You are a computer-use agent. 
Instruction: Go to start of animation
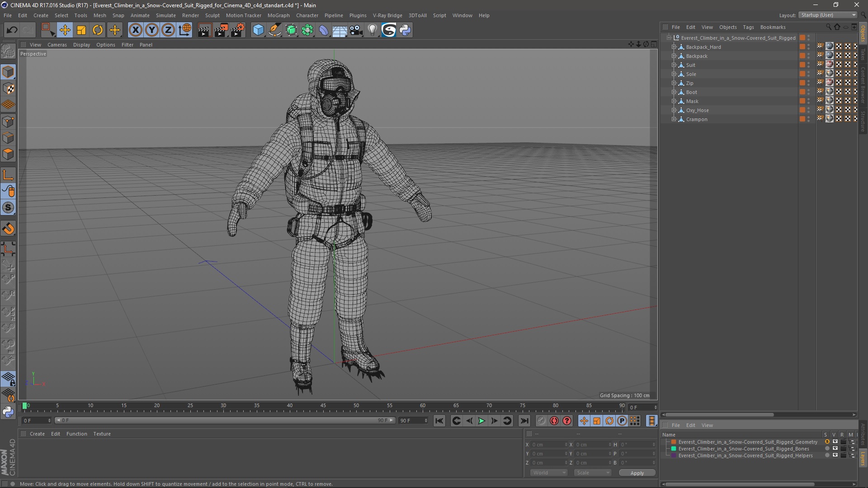(439, 421)
